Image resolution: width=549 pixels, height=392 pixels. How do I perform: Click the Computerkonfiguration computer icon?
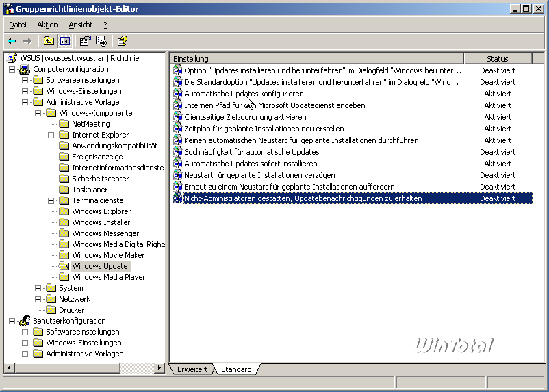pyautogui.click(x=25, y=69)
